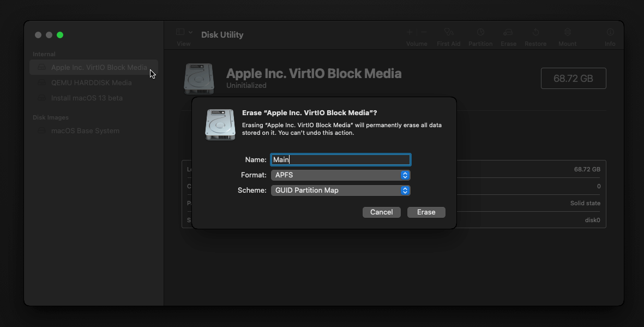Expand the View options chevron
644x327 pixels.
tap(190, 32)
